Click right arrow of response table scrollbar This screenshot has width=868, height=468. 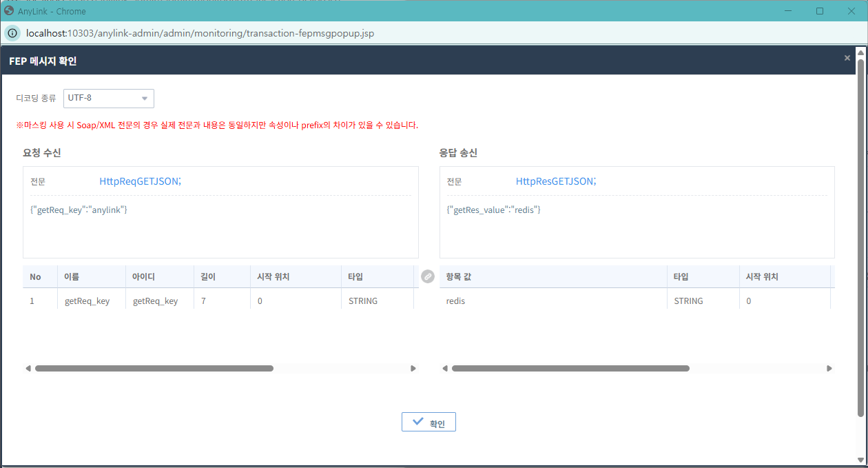(x=829, y=369)
